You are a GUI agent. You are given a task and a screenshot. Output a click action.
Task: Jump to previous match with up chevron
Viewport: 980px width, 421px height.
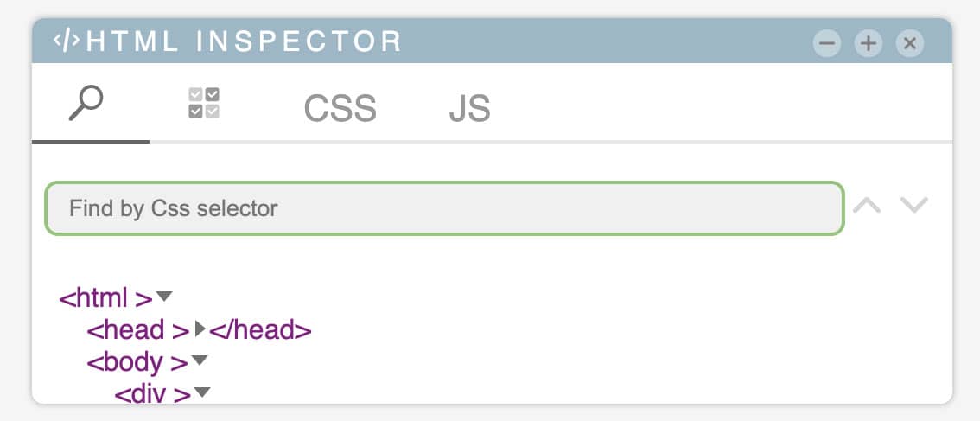click(x=867, y=205)
